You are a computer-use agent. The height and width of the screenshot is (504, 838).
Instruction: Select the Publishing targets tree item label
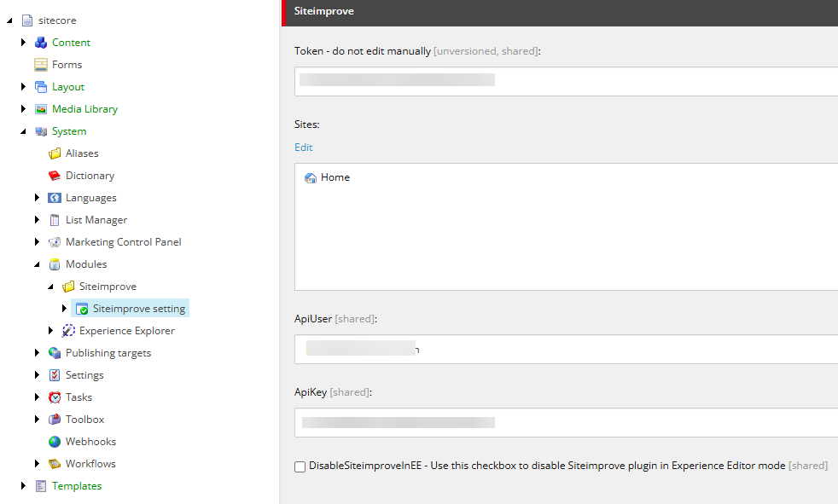(108, 353)
